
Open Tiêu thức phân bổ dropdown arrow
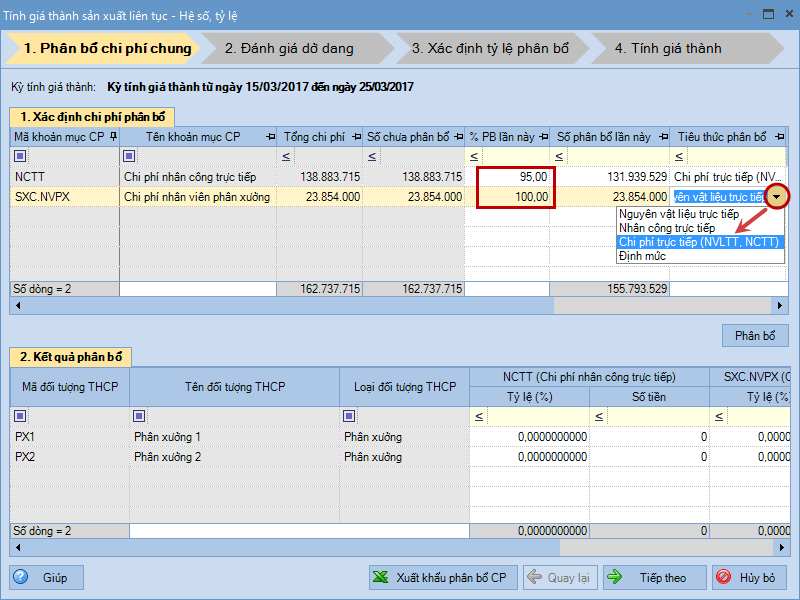[778, 197]
